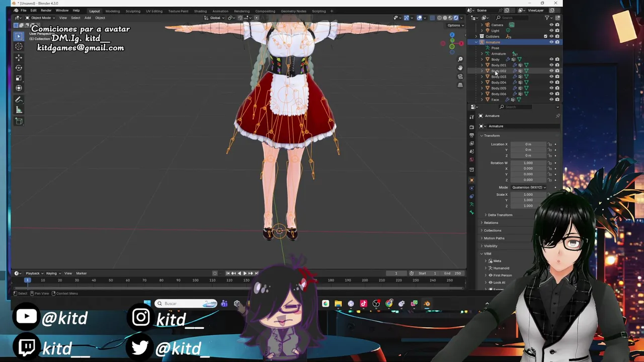Viewport: 644px width, 362px height.
Task: Disable Body.005 in renders via camera icon
Action: tap(557, 88)
